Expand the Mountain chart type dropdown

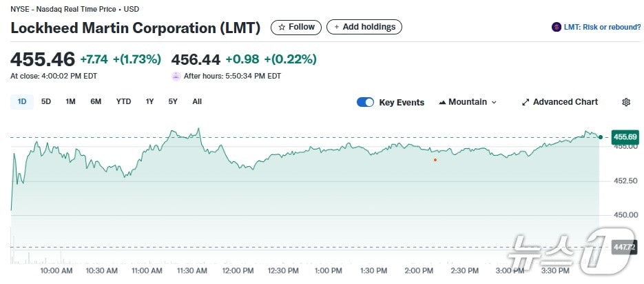point(493,102)
